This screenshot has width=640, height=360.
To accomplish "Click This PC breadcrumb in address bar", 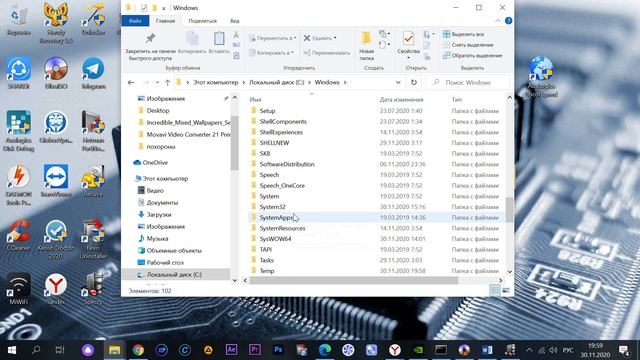I will [216, 82].
